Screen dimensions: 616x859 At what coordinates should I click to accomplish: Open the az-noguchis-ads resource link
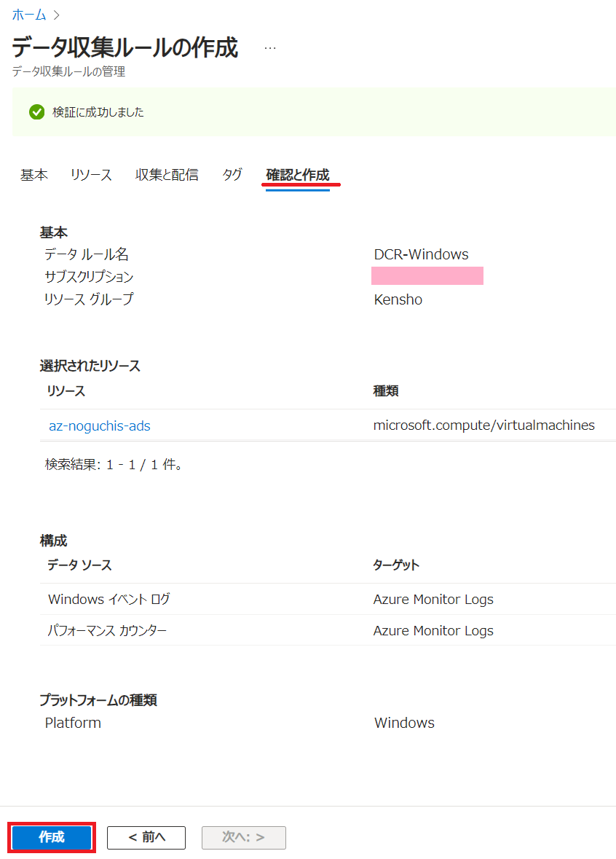click(100, 425)
